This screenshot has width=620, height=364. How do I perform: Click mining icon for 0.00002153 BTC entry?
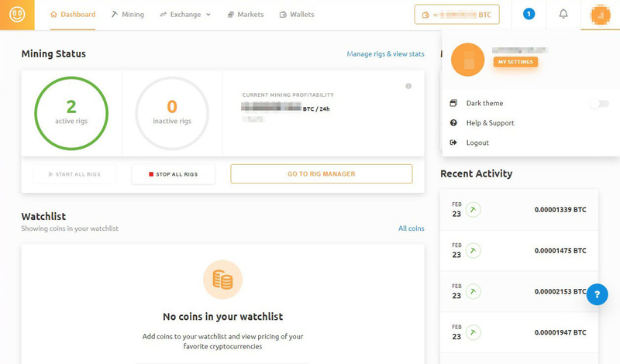point(473,292)
